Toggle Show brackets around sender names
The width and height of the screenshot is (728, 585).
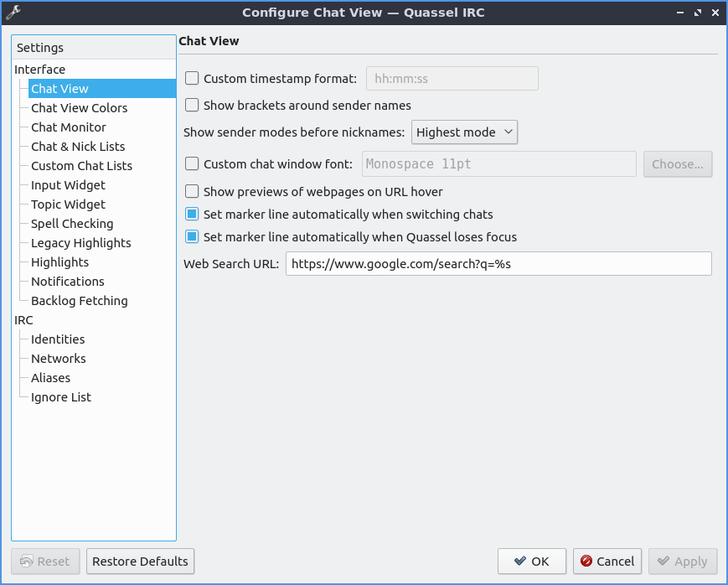pos(192,106)
